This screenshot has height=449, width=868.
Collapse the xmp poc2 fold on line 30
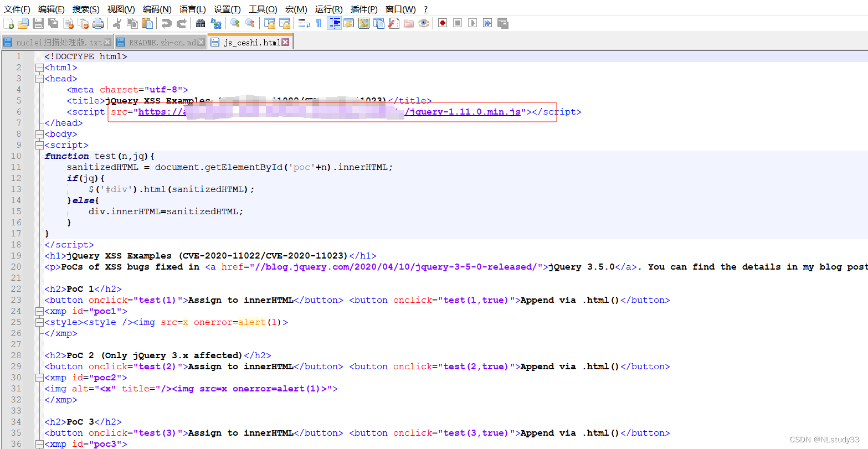pyautogui.click(x=39, y=378)
